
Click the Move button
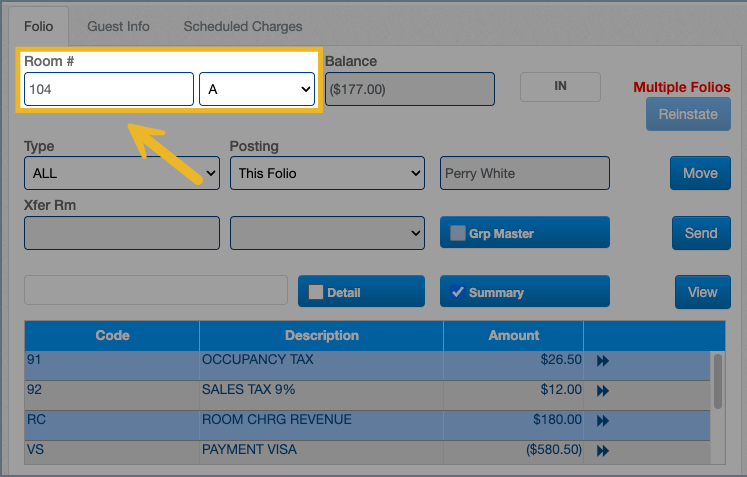(x=700, y=173)
